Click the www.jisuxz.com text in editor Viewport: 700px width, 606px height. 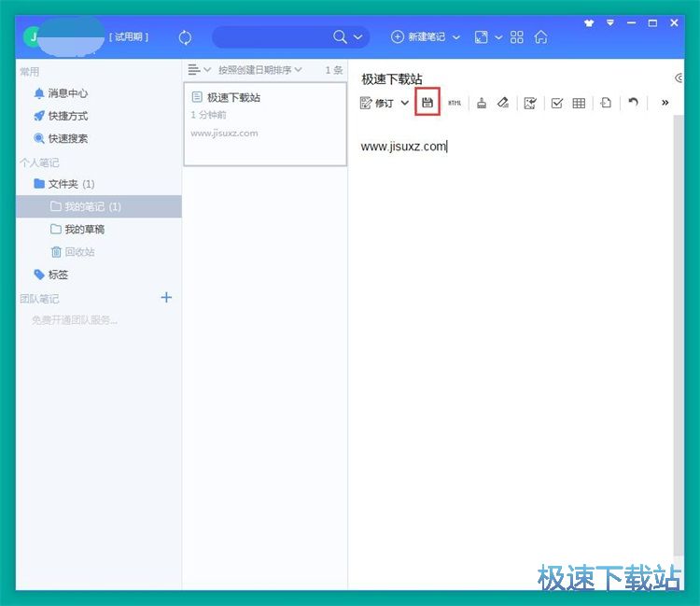coord(403,147)
